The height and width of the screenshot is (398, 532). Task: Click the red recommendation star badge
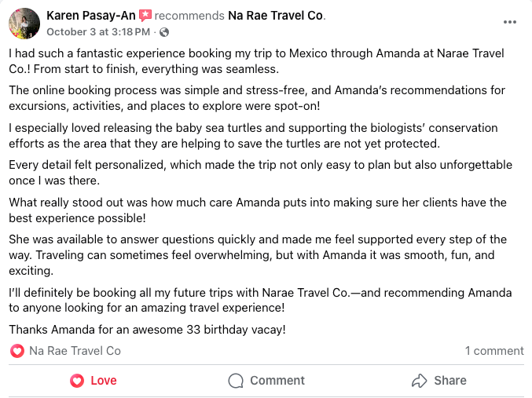pos(145,16)
